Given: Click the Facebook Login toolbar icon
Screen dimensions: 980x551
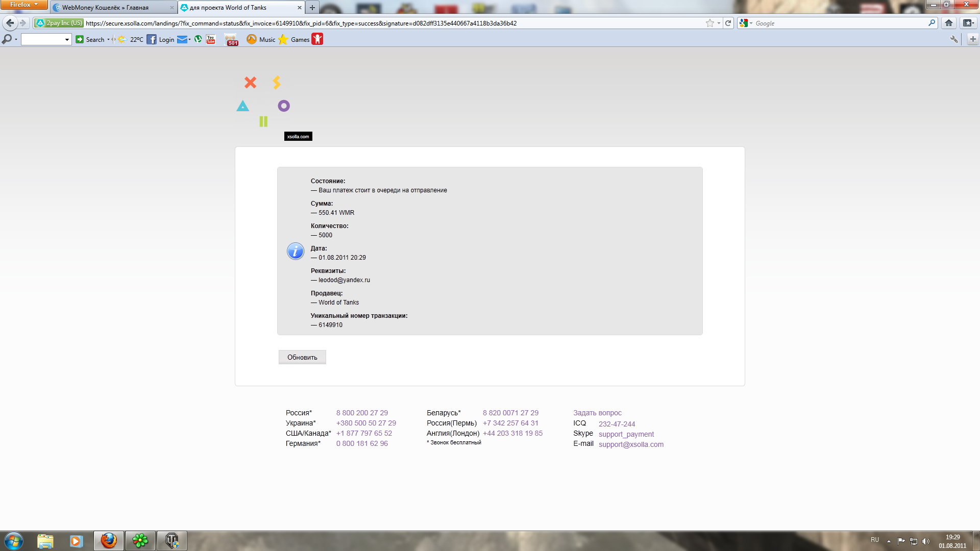Looking at the screenshot, I should 152,39.
